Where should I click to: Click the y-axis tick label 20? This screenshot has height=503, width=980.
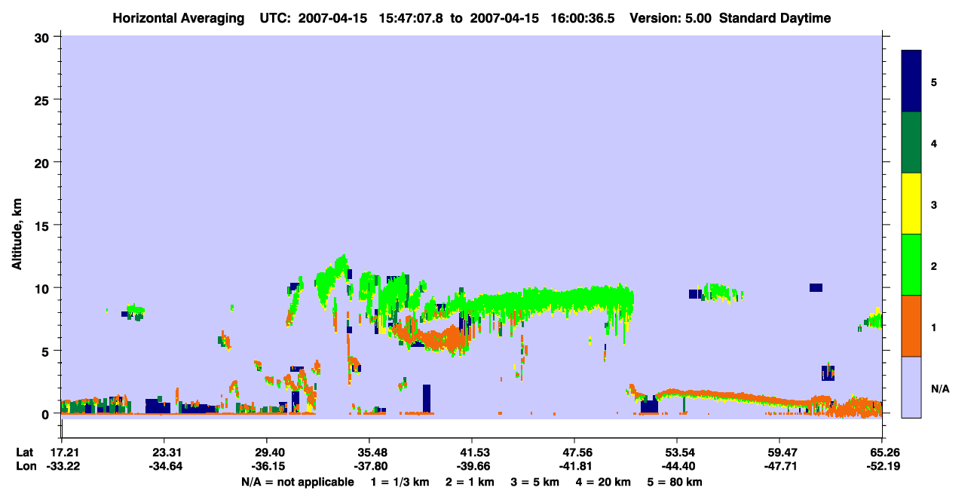click(44, 162)
